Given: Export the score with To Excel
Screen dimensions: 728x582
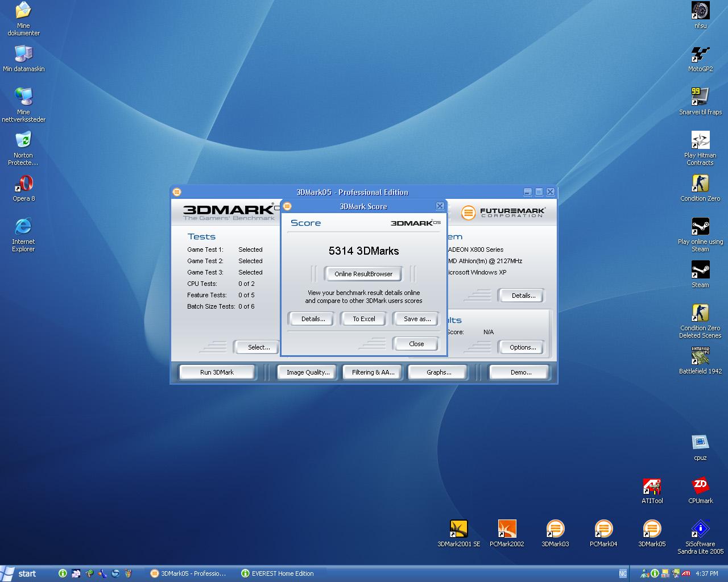Looking at the screenshot, I should [x=363, y=319].
